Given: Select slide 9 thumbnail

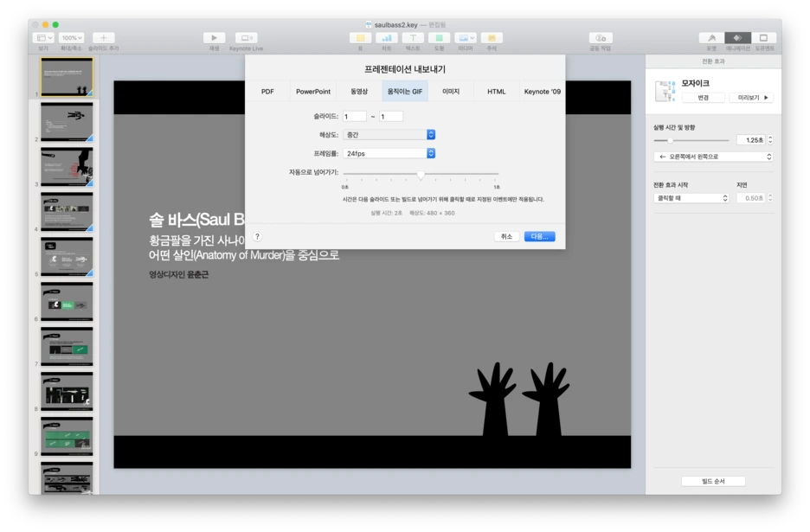Looking at the screenshot, I should (x=67, y=437).
